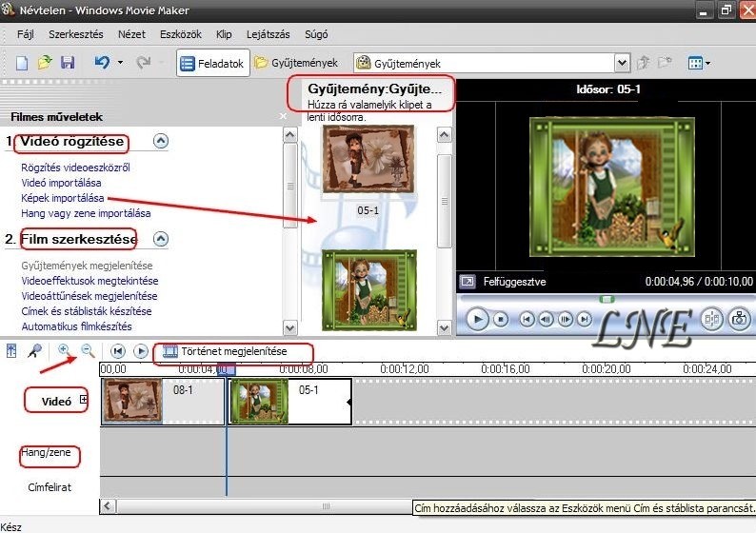The width and height of the screenshot is (756, 533).
Task: Click Címek és stáblisták készítése link
Action: (x=87, y=311)
